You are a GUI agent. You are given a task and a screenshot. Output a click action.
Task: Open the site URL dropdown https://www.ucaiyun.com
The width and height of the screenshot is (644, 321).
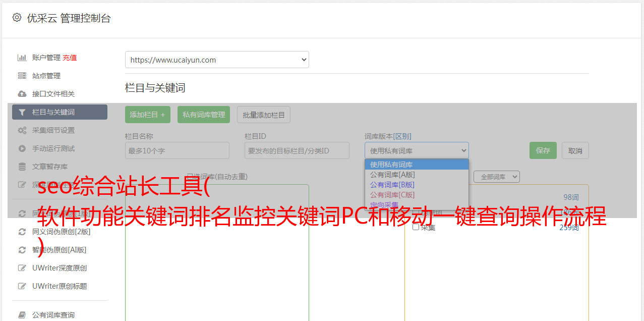point(217,60)
